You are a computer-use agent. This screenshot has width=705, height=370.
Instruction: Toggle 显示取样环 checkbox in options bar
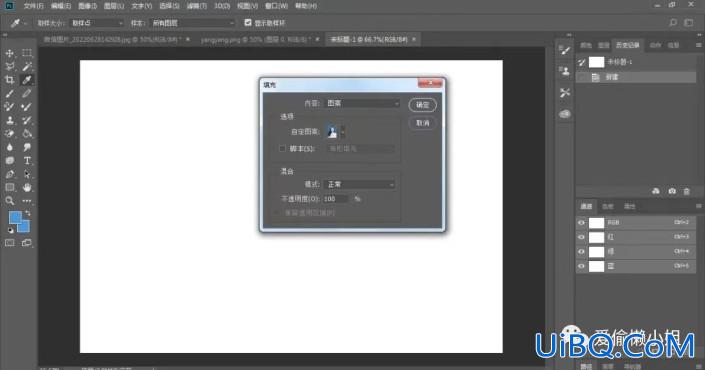click(x=248, y=22)
